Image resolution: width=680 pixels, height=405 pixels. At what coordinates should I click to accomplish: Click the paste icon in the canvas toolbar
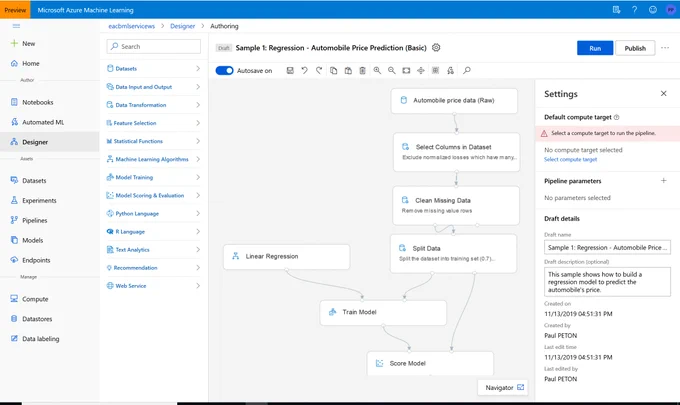point(348,70)
